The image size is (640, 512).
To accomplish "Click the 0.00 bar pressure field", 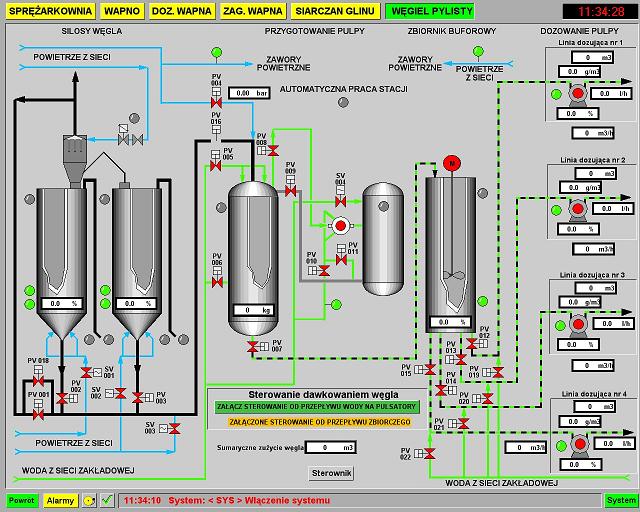I will click(x=249, y=93).
